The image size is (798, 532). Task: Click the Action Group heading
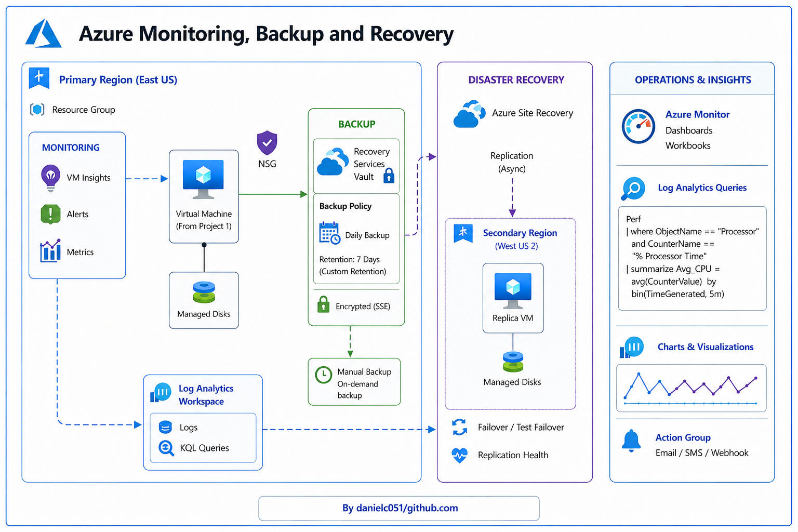[x=683, y=437]
